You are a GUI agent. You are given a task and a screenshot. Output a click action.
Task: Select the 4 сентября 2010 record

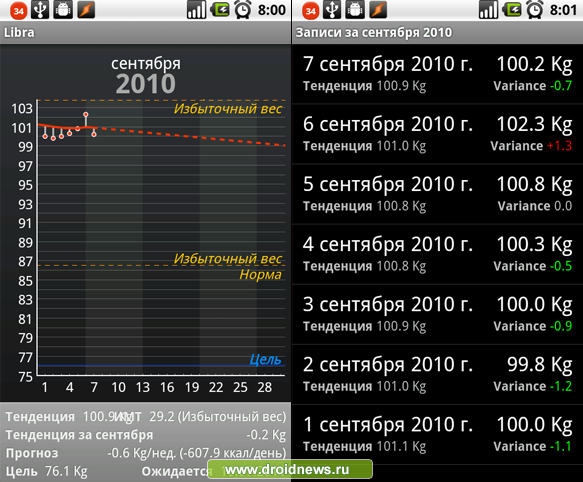[437, 254]
